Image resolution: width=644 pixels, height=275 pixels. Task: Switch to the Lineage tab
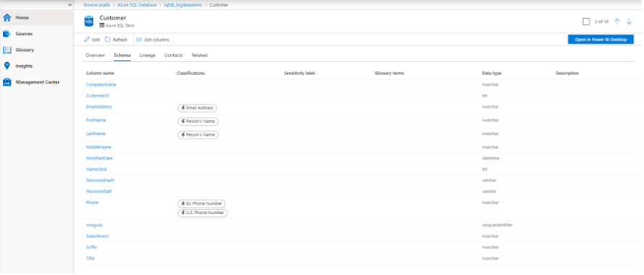coord(147,55)
